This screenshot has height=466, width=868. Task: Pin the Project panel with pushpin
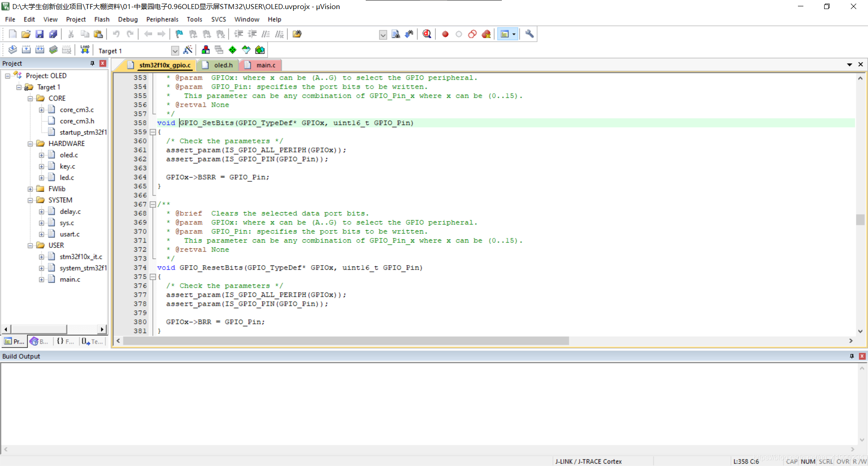92,63
